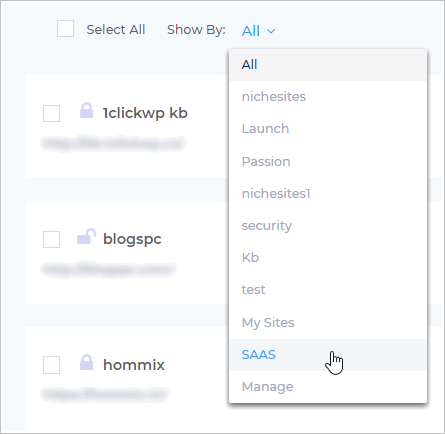Tick the Select All checkbox
Viewport: 445px width, 434px height.
tap(65, 28)
